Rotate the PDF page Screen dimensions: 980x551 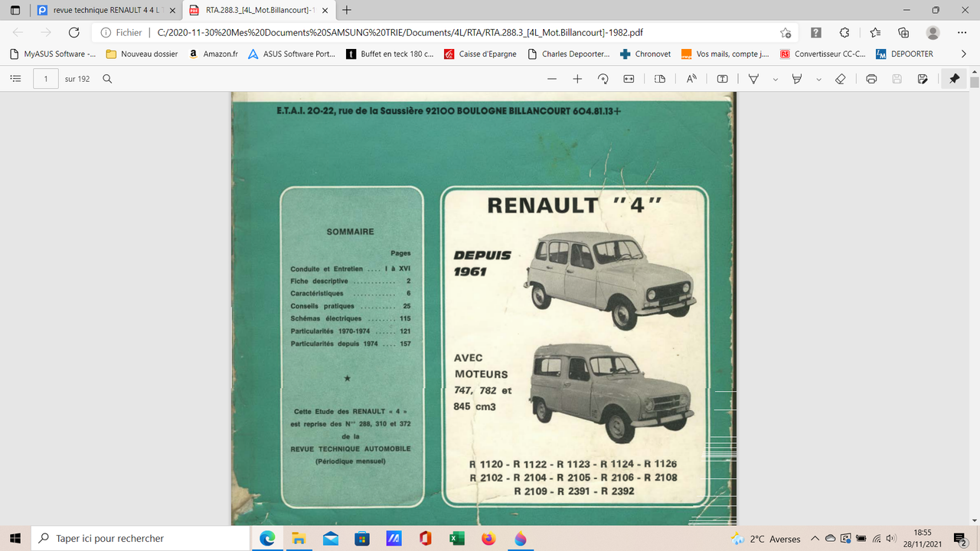point(603,79)
